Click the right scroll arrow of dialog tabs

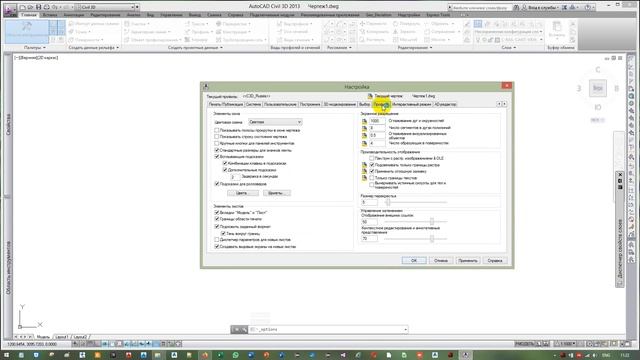click(x=504, y=104)
